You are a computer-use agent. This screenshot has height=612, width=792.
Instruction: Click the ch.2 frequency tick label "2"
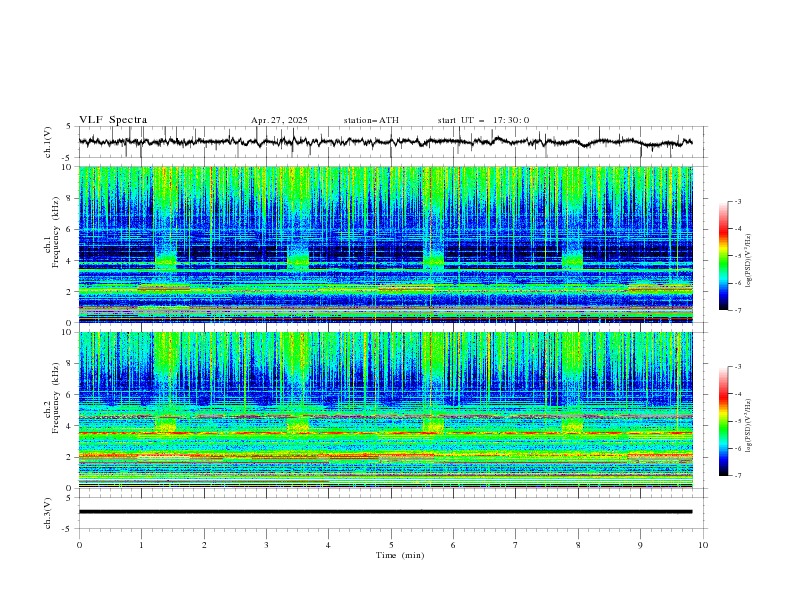click(71, 457)
